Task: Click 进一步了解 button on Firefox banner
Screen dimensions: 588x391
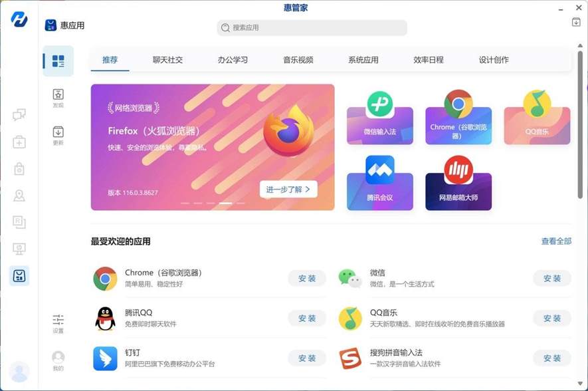Action: pyautogui.click(x=288, y=190)
